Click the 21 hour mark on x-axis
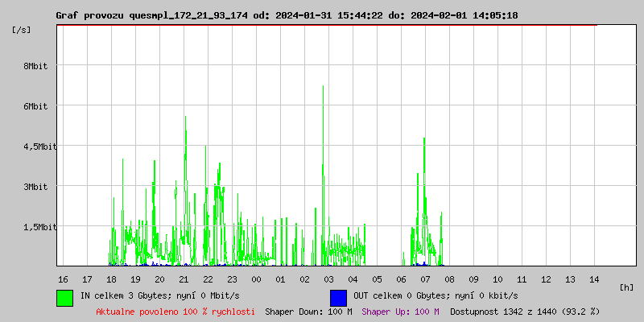 coord(184,279)
